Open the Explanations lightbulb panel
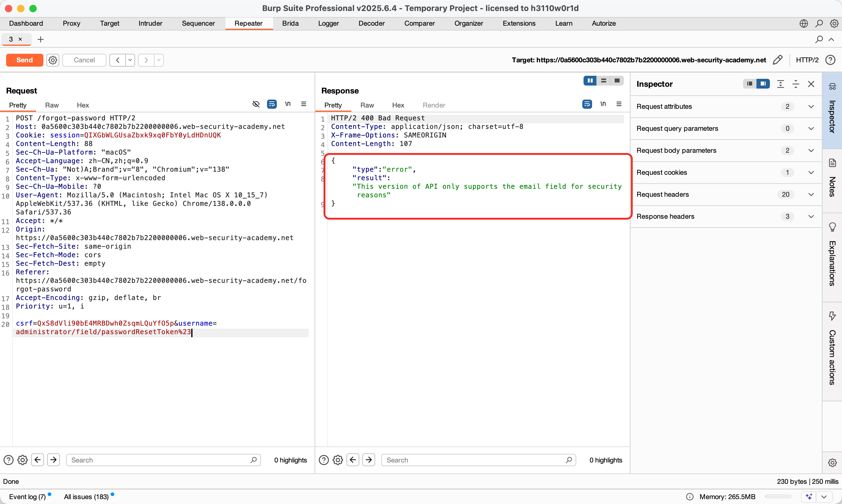This screenshot has height=504, width=842. point(832,227)
